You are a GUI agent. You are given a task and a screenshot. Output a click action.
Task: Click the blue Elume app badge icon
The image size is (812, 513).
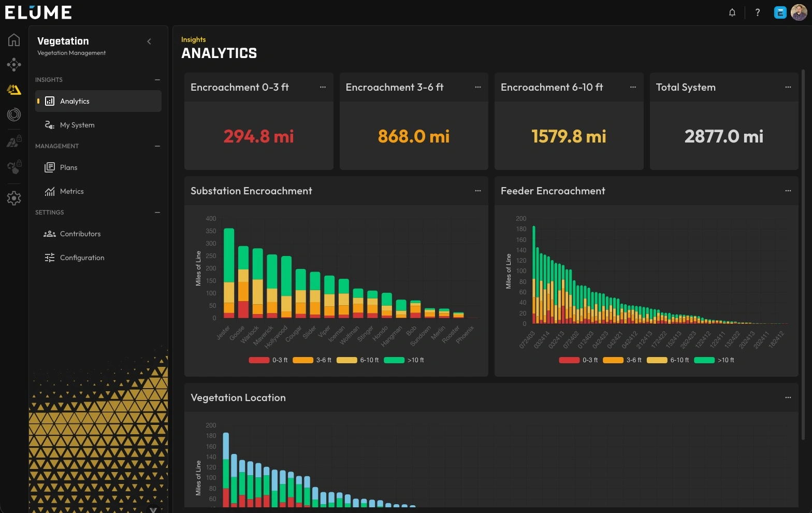click(x=780, y=12)
